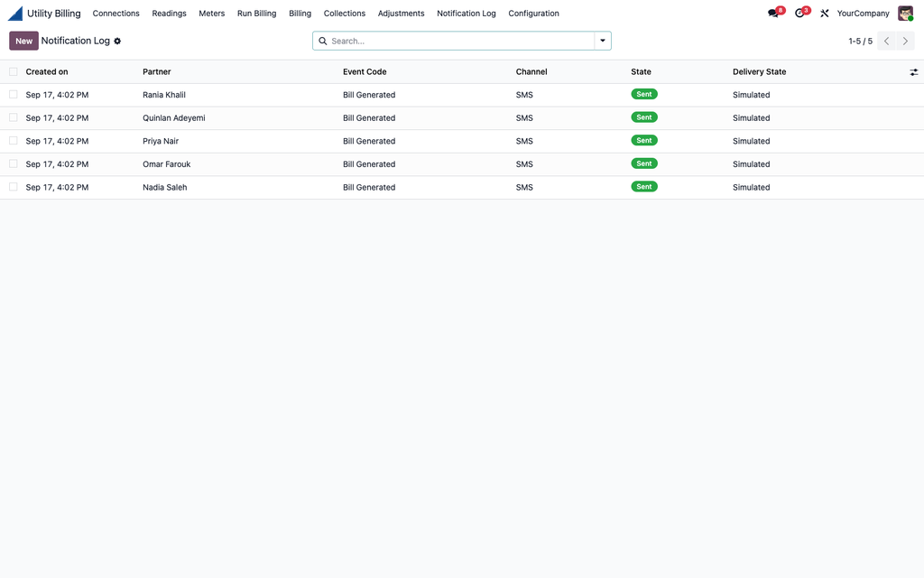Open the Configuration menu
Screen dimensions: 924x578
pos(533,13)
